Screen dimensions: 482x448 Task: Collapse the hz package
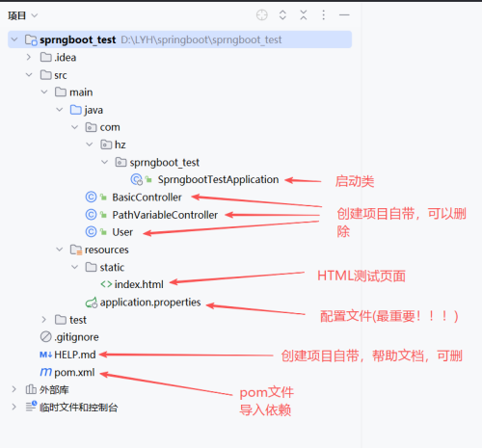tap(90, 145)
